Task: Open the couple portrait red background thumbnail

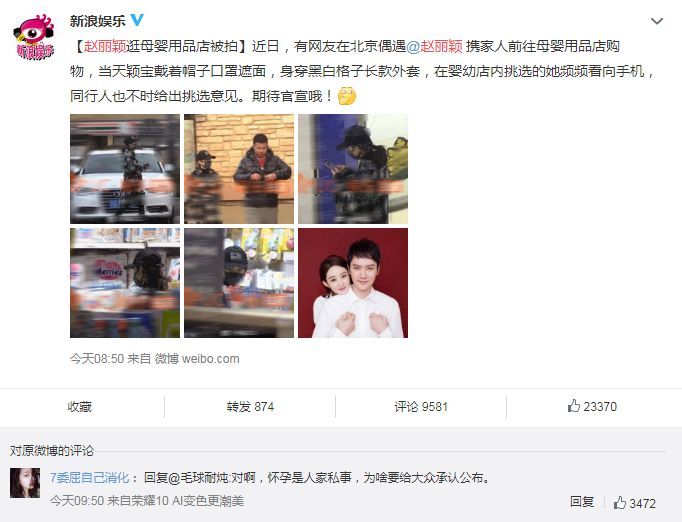Action: (x=353, y=283)
